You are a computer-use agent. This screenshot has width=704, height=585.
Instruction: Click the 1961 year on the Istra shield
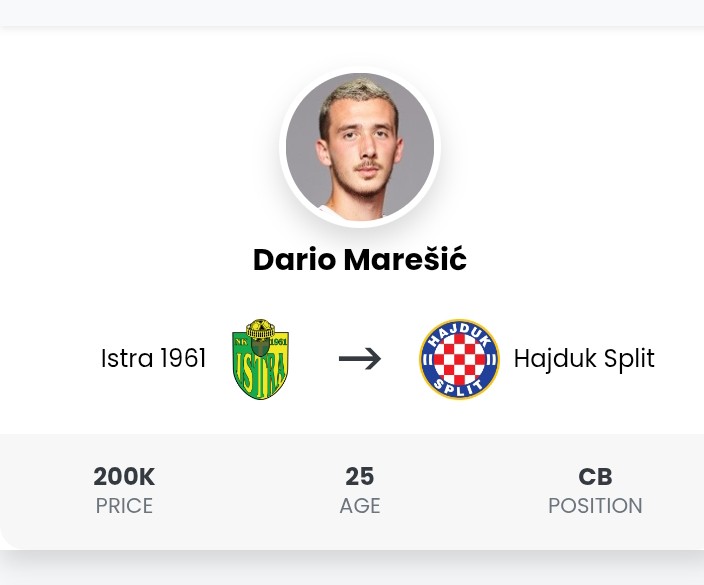click(x=277, y=342)
